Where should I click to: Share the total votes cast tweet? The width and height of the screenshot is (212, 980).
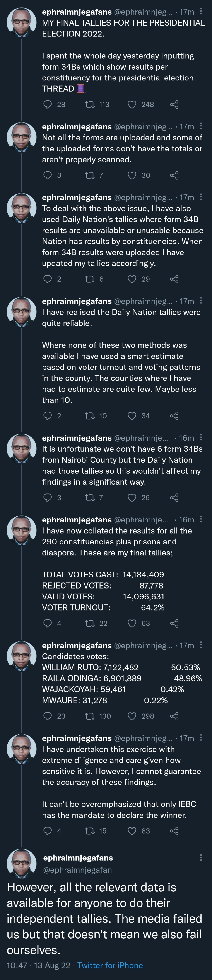(174, 623)
